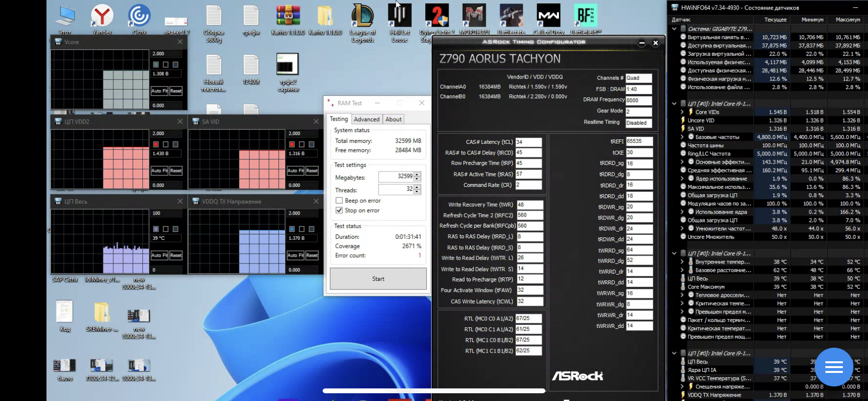This screenshot has height=401, width=868.
Task: Click Reset in the ЦП VDD2 graph
Action: click(176, 170)
